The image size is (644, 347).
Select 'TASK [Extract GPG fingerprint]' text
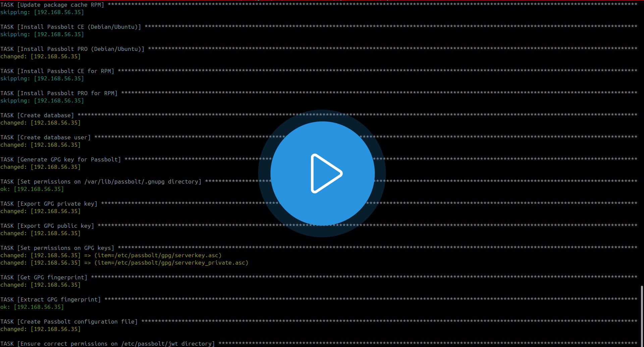(51, 299)
